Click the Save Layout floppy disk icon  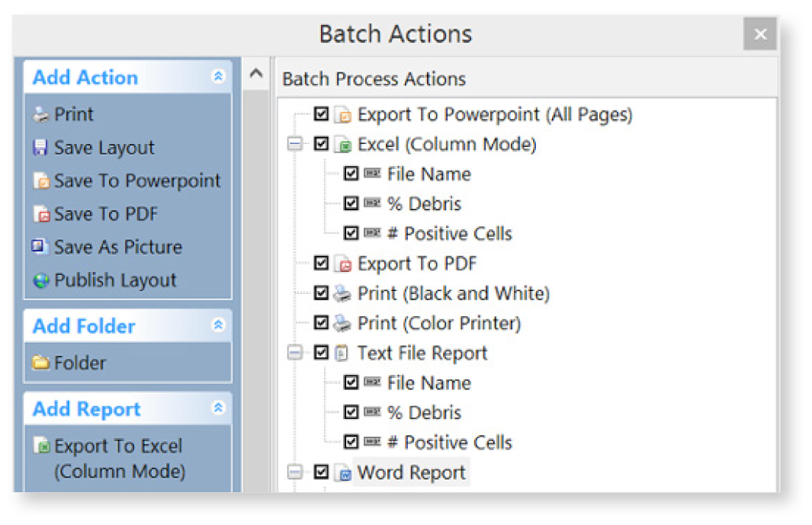(41, 148)
